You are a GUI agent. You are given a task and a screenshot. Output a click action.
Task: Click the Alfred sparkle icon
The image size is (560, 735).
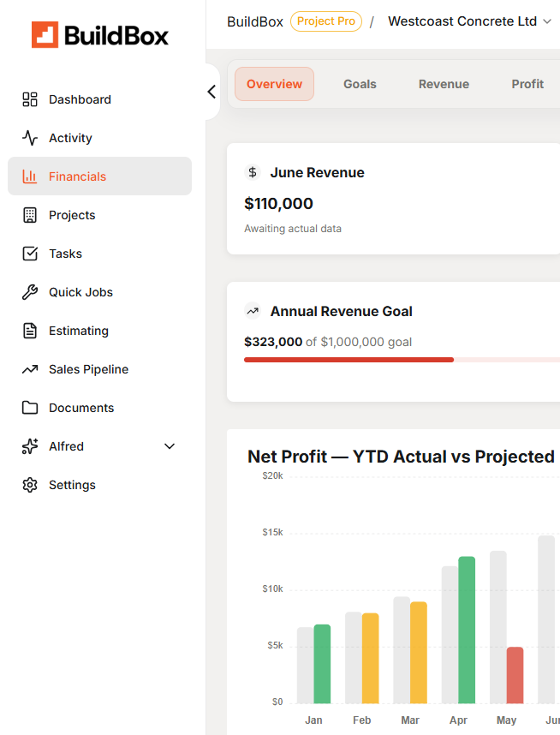[x=30, y=446]
